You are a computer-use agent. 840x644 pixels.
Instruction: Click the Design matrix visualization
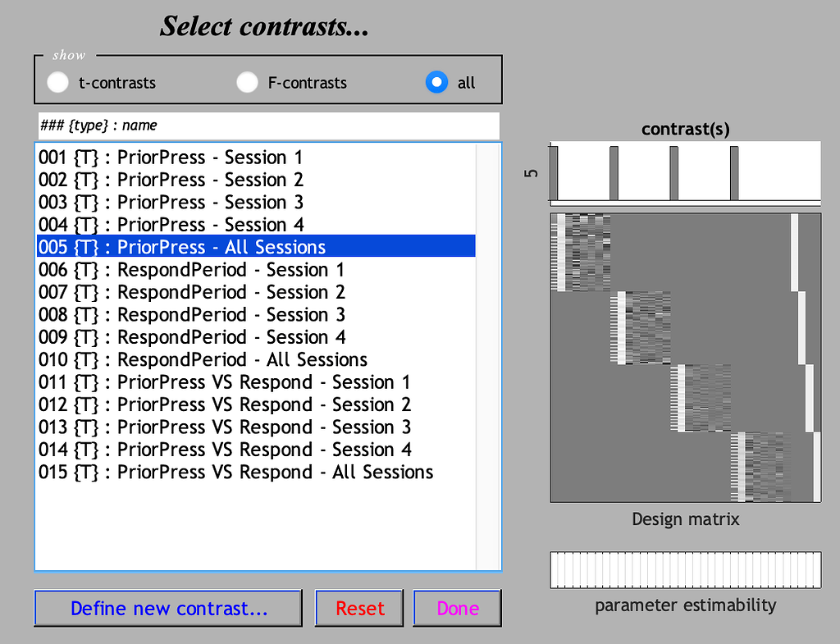685,356
